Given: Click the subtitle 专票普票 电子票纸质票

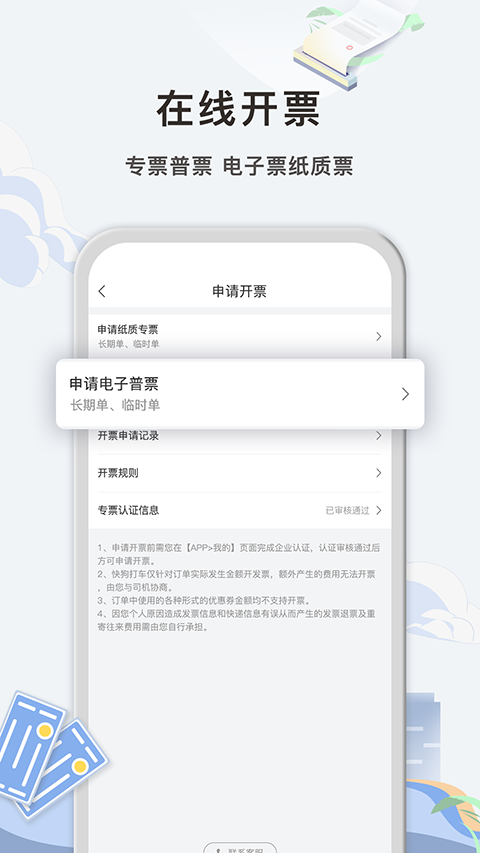Looking at the screenshot, I should pos(239,166).
